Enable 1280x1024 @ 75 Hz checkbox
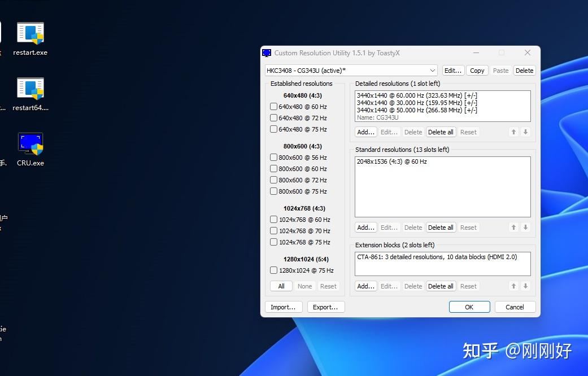 tap(274, 270)
